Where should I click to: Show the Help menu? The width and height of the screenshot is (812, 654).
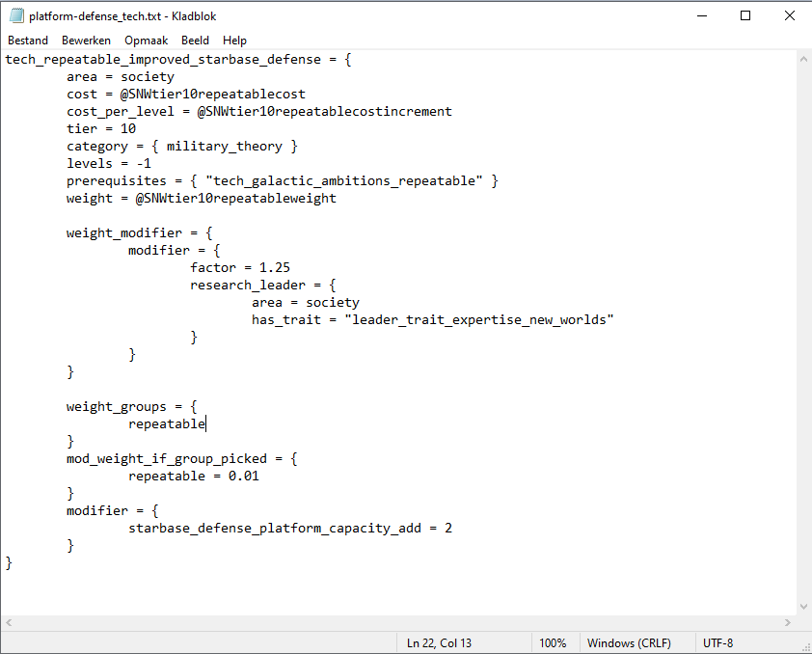click(x=234, y=41)
